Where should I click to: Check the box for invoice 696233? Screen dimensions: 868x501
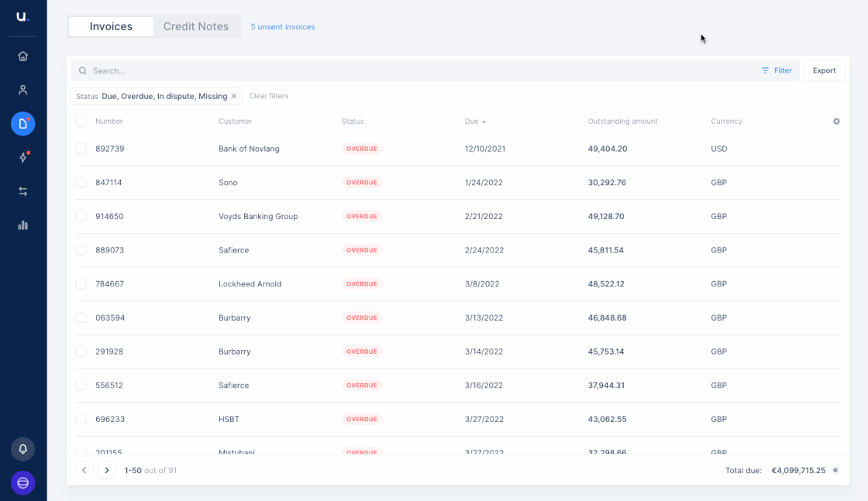click(x=81, y=419)
